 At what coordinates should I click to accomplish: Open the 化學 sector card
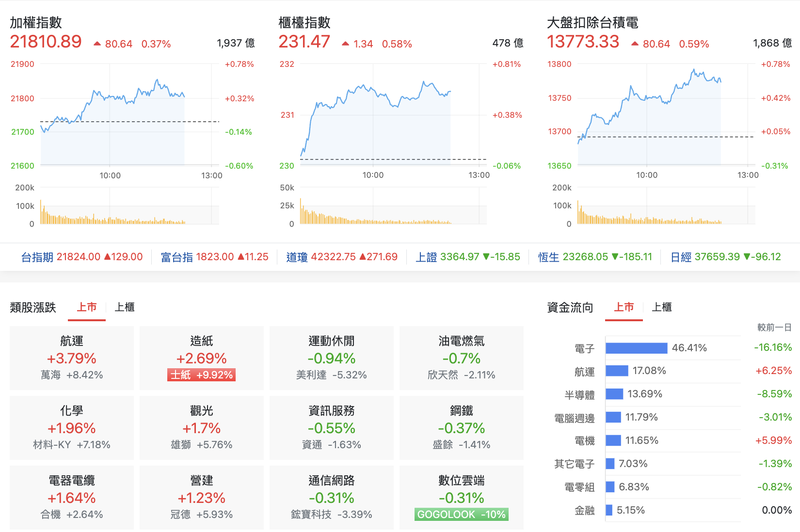pyautogui.click(x=72, y=428)
